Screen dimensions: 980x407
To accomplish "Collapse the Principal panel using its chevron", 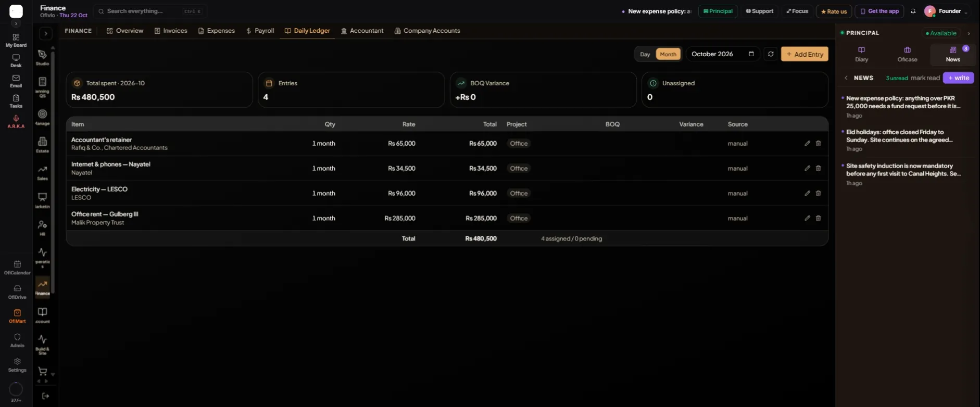I will coord(969,33).
